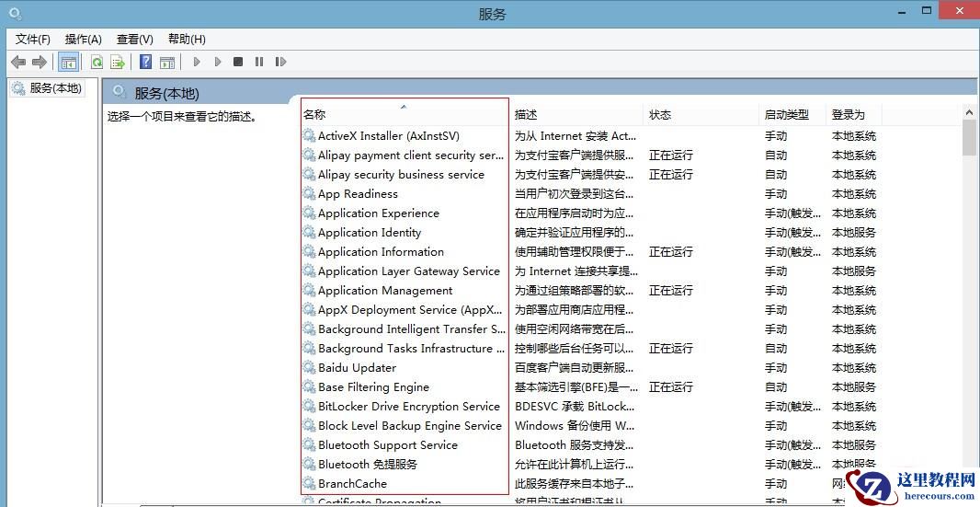This screenshot has width=980, height=507.
Task: Open Help via the blue question-mark icon
Action: 145,62
